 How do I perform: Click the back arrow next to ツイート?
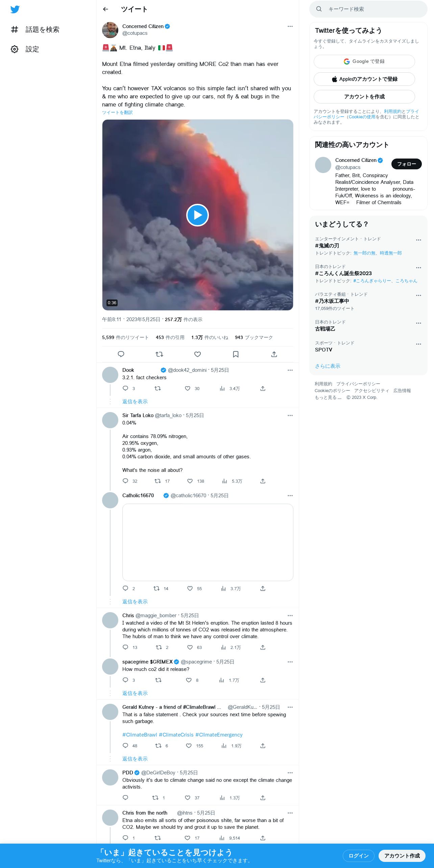pos(105,9)
